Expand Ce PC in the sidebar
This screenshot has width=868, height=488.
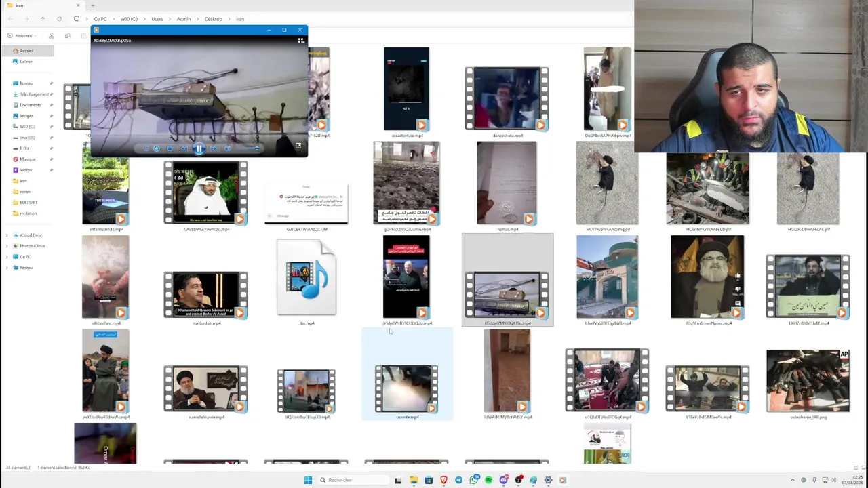click(x=7, y=257)
